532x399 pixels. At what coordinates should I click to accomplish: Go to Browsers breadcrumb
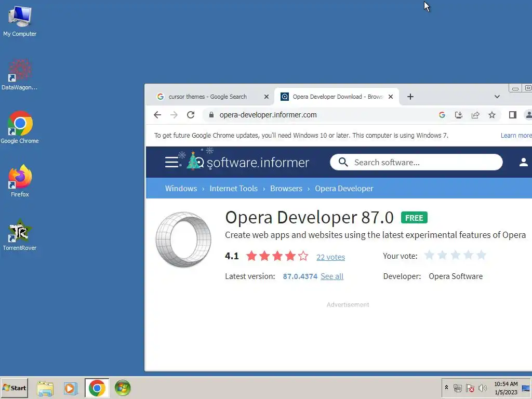point(286,189)
